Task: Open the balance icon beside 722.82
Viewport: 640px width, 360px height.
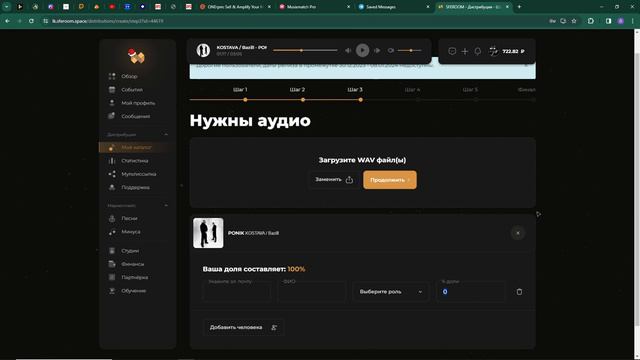Action: pyautogui.click(x=493, y=51)
